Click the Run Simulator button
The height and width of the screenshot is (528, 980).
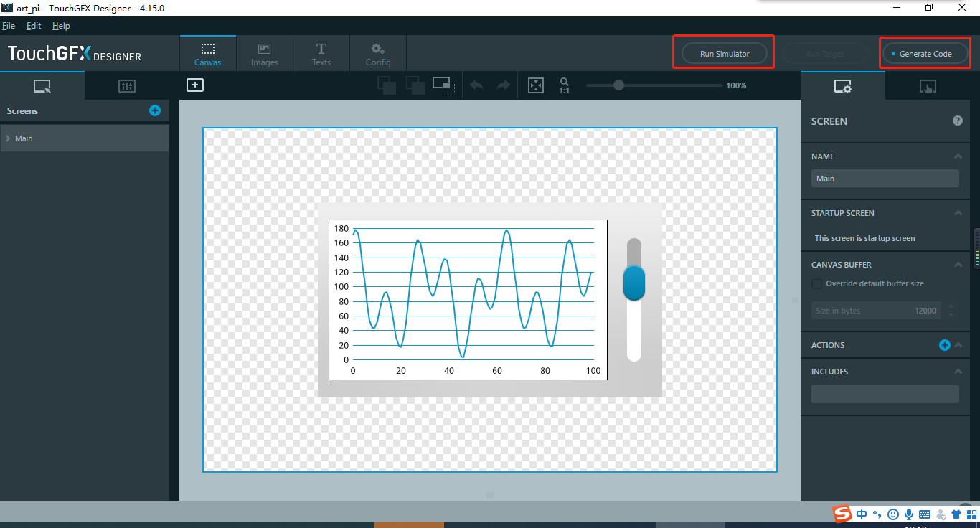click(x=724, y=54)
